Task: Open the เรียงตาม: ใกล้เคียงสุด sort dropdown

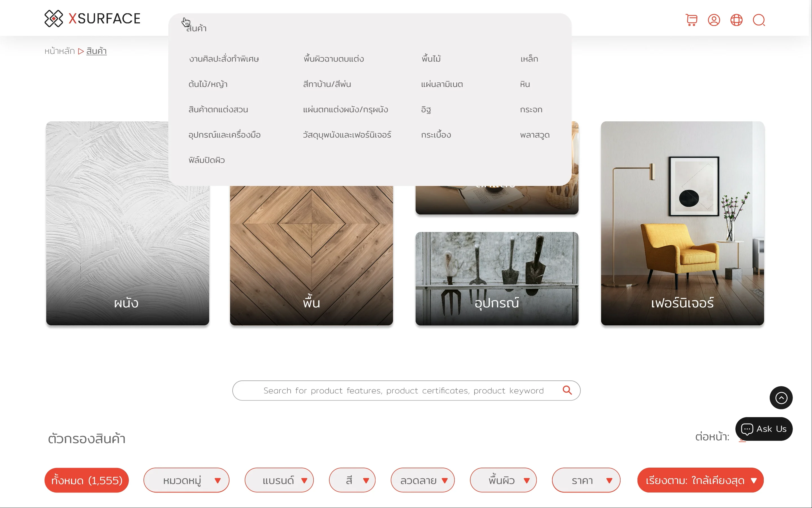Action: [700, 480]
